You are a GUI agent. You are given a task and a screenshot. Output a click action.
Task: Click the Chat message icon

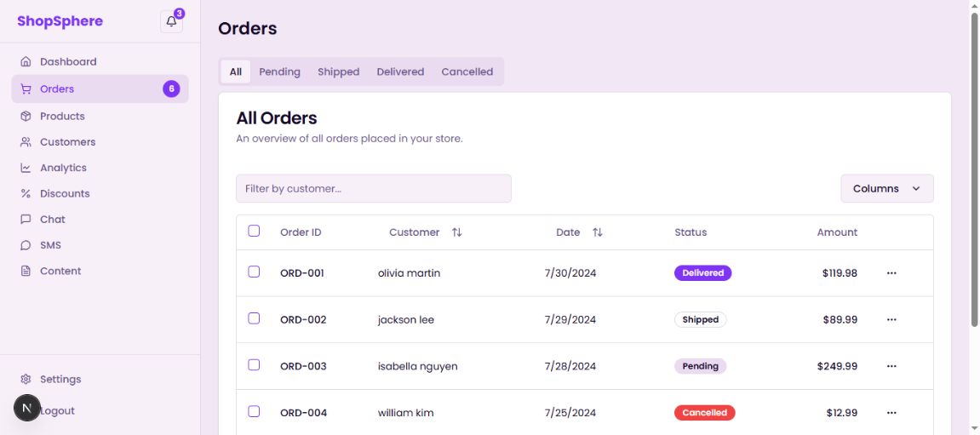pos(26,220)
